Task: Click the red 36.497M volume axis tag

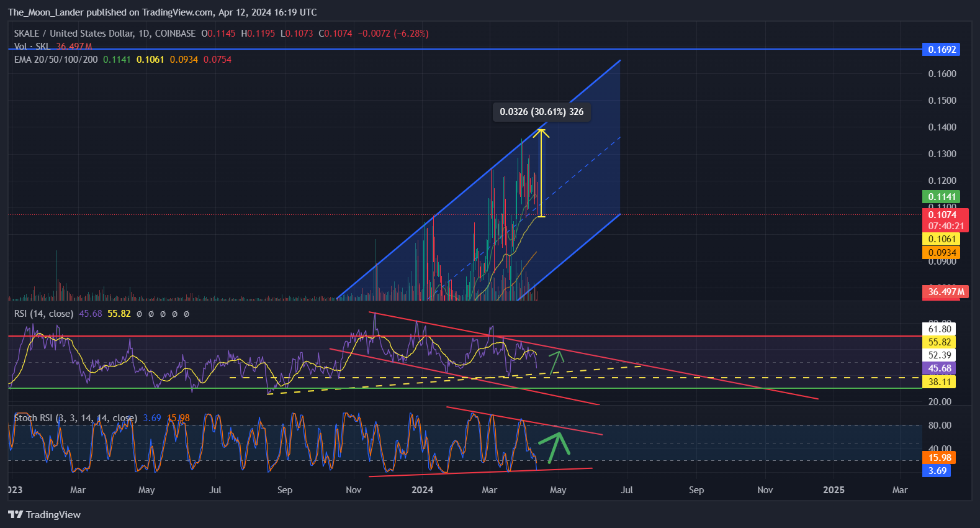Action: [946, 292]
